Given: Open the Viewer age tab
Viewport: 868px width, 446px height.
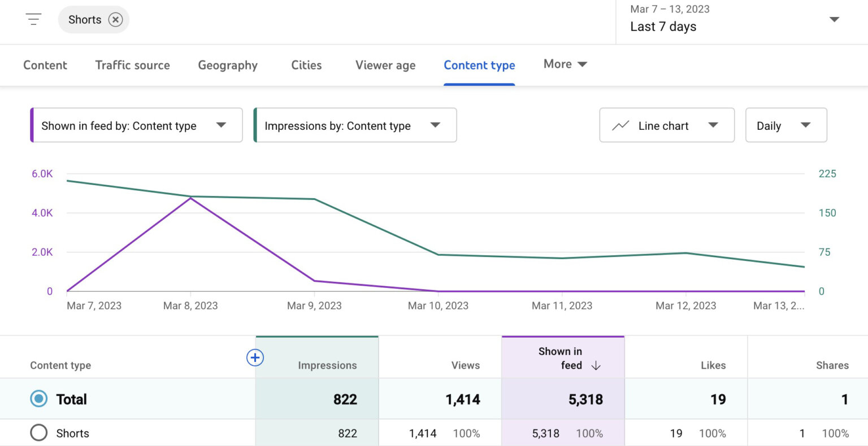Looking at the screenshot, I should 385,65.
